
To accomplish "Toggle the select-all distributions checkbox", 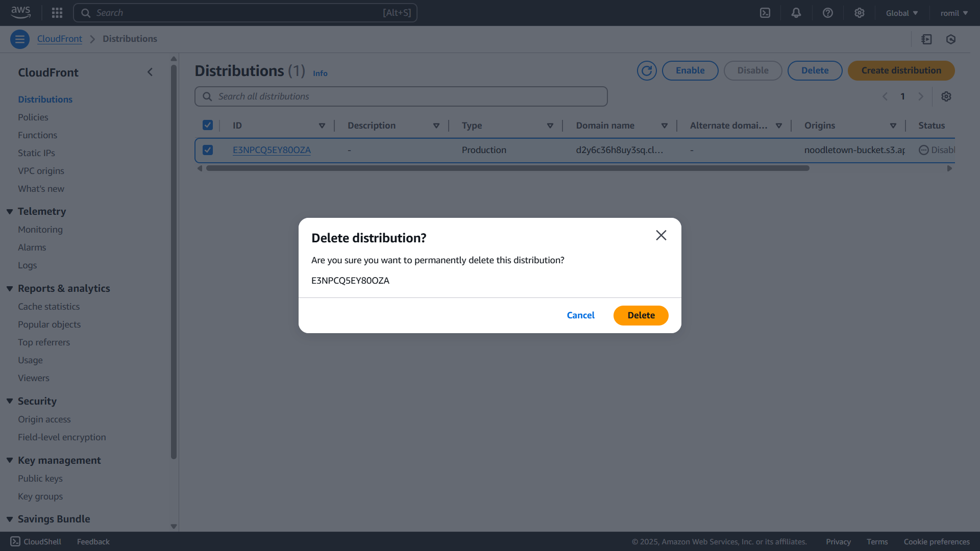I will coord(208,125).
